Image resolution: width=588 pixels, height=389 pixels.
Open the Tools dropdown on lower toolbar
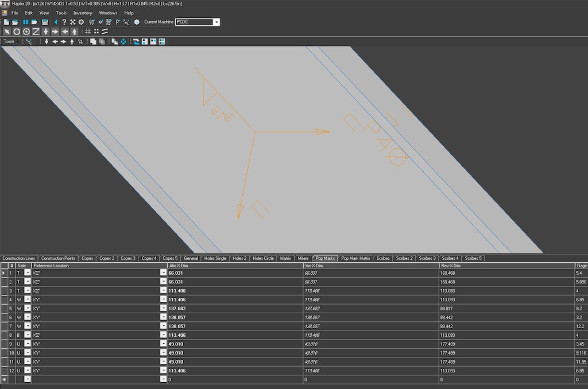point(11,41)
